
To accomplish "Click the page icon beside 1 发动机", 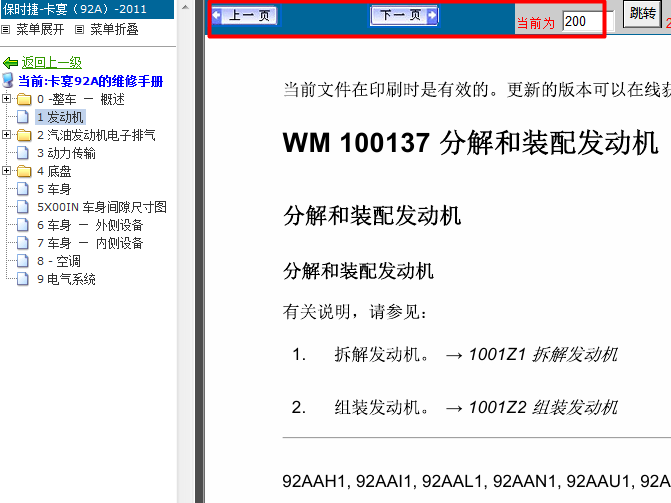I will point(23,117).
